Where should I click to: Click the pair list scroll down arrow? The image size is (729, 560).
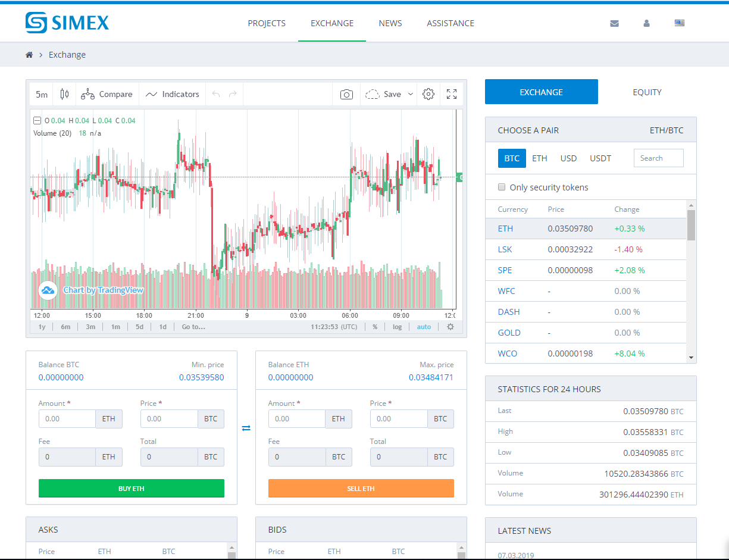pos(691,358)
